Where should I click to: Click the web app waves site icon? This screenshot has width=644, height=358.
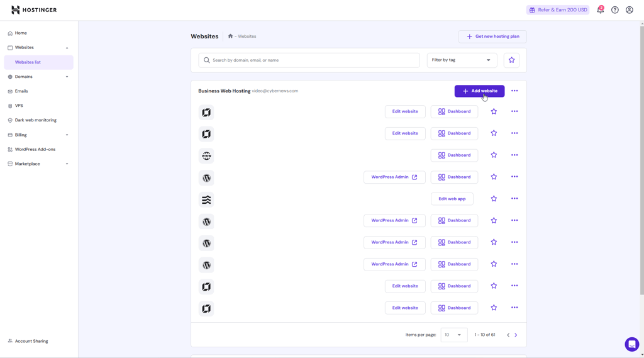206,199
